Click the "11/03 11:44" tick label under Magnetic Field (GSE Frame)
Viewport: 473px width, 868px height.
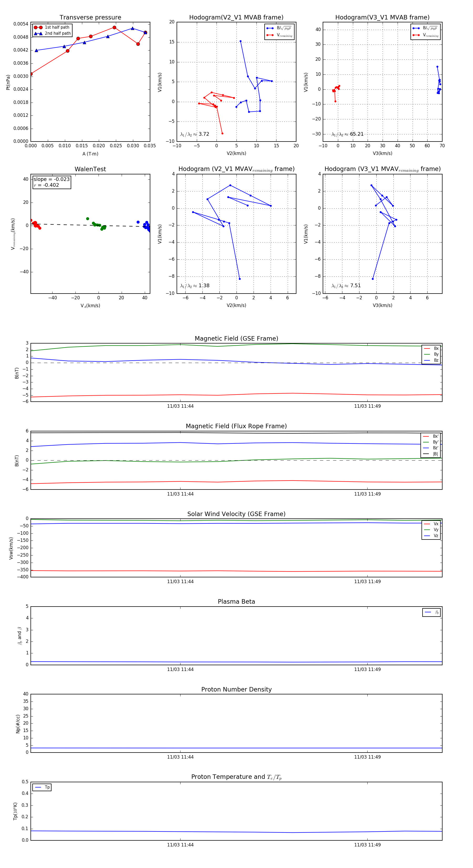[x=181, y=406]
